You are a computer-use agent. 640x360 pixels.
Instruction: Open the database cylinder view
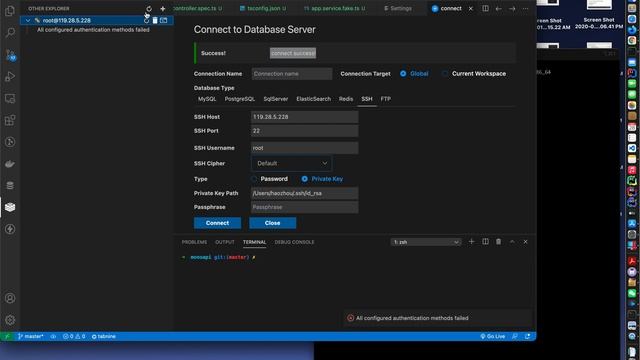pyautogui.click(x=10, y=186)
